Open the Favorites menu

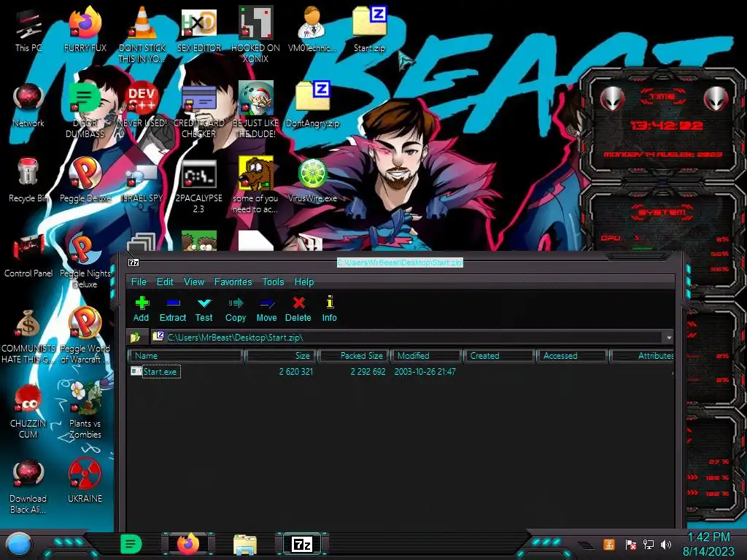tap(233, 282)
